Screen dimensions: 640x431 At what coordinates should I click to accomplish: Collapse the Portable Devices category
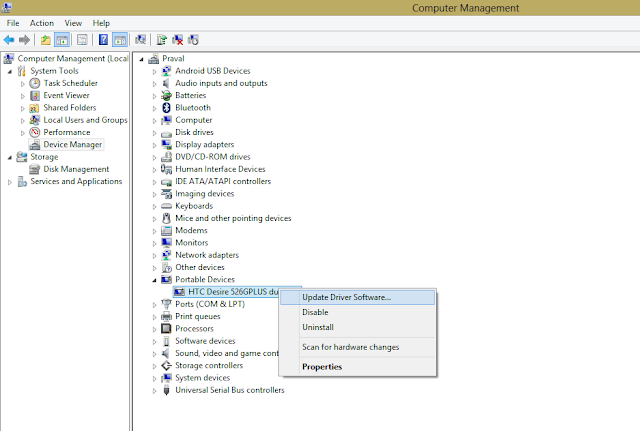click(x=154, y=280)
